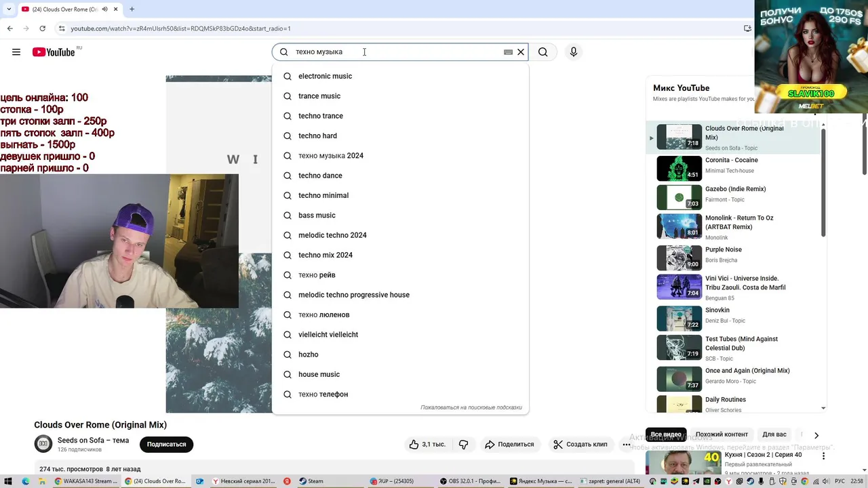Open site information icon in the address bar
The image size is (868, 488).
(x=61, y=28)
